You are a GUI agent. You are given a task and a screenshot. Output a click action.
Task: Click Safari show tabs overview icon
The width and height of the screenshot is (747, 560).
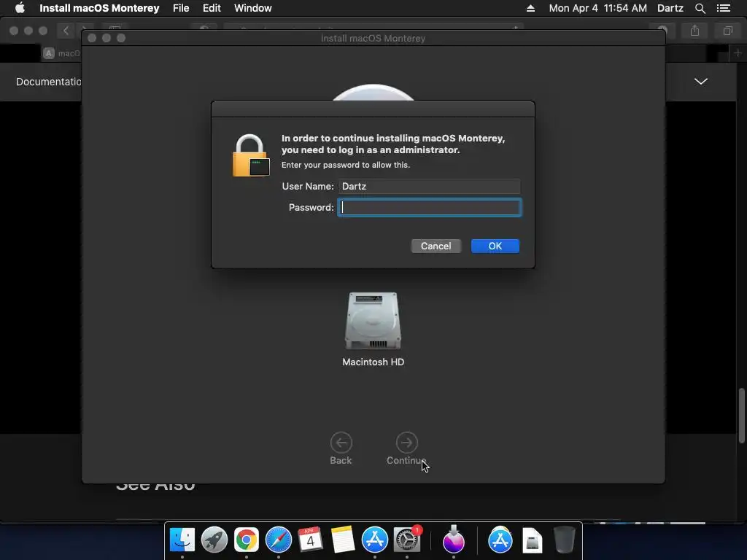click(727, 31)
